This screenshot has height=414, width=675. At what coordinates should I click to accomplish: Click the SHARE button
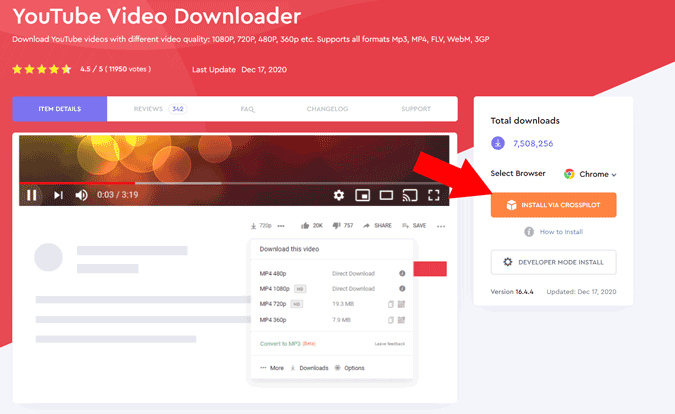click(x=377, y=226)
